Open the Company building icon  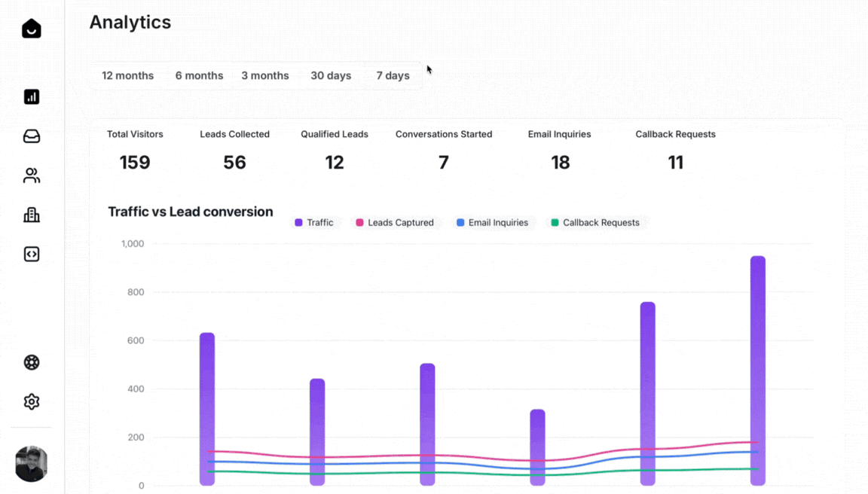pyautogui.click(x=31, y=215)
